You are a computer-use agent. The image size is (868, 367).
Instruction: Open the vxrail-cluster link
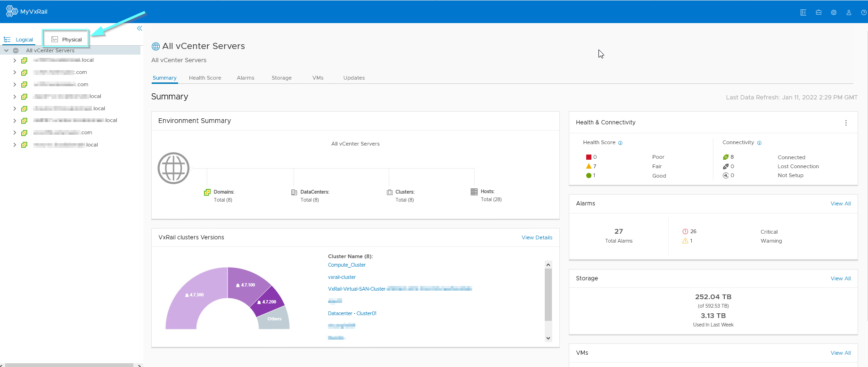click(x=342, y=277)
